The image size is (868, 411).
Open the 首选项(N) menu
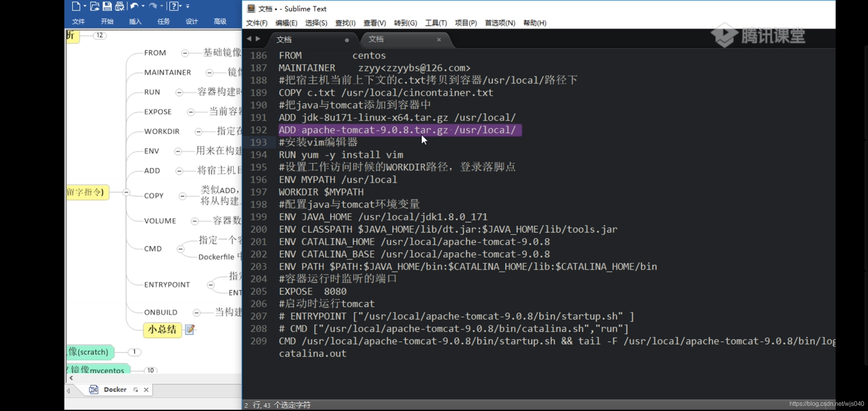[x=500, y=23]
